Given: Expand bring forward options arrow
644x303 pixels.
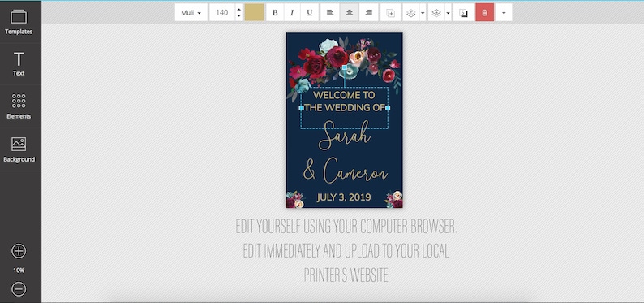Looking at the screenshot, I should [423, 13].
